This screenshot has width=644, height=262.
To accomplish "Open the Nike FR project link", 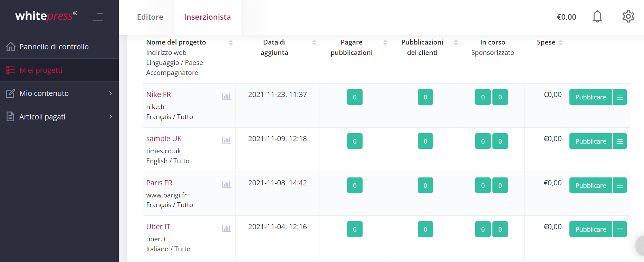I will click(158, 95).
